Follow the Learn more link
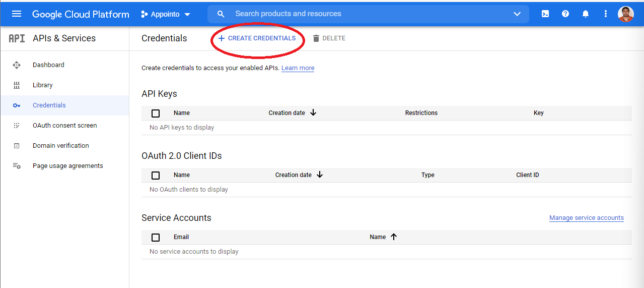 tap(298, 68)
